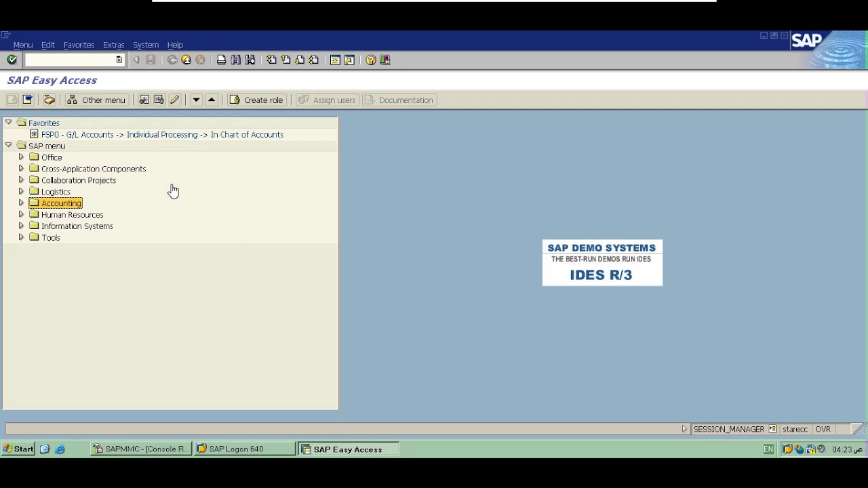
Task: Expand the Information Systems folder
Action: pyautogui.click(x=21, y=226)
